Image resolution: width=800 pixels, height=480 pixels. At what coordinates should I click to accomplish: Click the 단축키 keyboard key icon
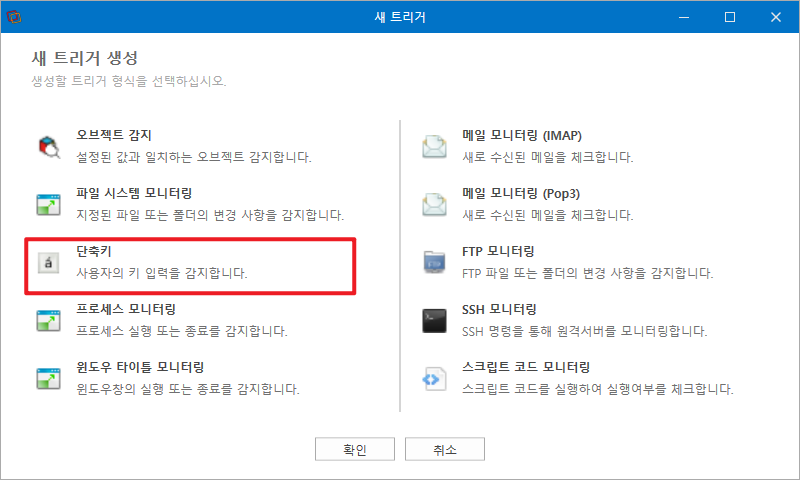point(48,263)
